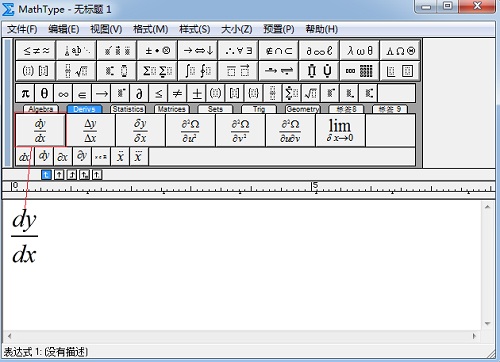Insert the Δy over Δx expression
This screenshot has height=362, width=500.
(91, 130)
